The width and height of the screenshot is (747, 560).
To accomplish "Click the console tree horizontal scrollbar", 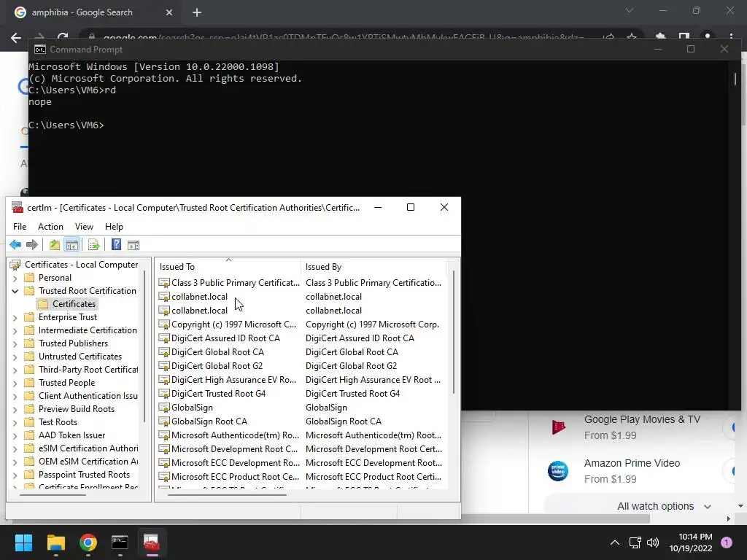I will tap(53, 495).
